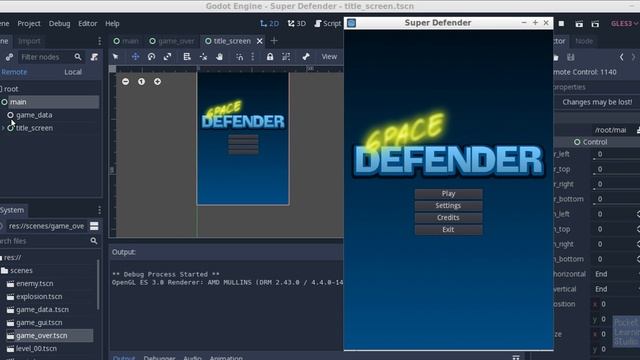Activate the Rotate Mode tool

[151, 57]
